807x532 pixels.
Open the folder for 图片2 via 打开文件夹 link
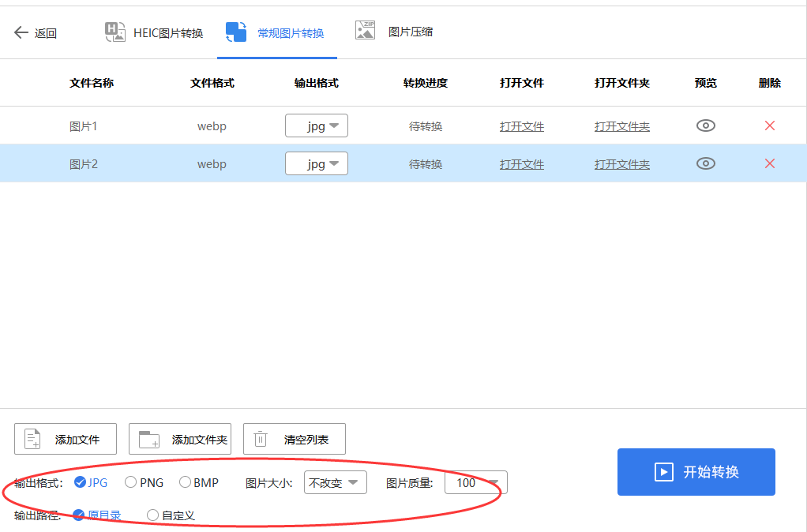622,163
